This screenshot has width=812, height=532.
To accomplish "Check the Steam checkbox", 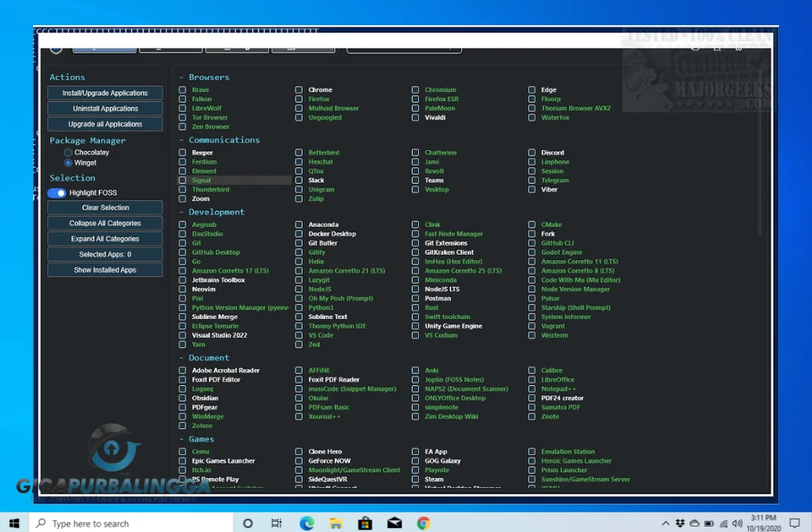I will (415, 479).
